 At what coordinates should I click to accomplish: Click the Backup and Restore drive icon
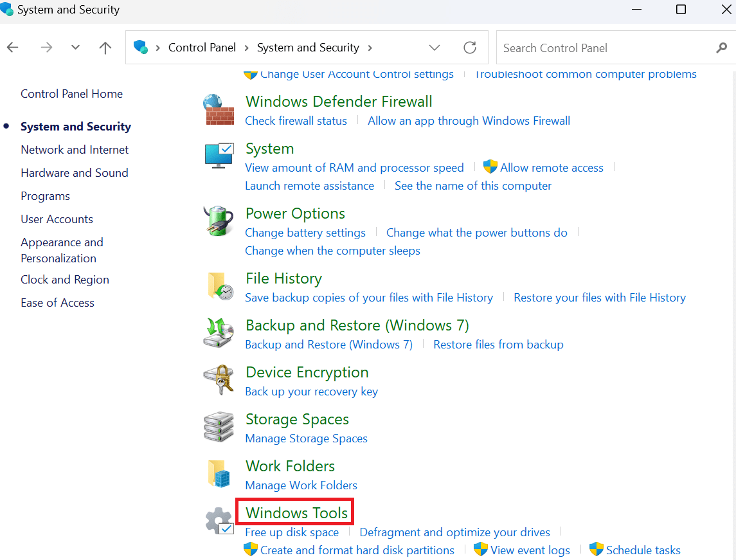219,332
